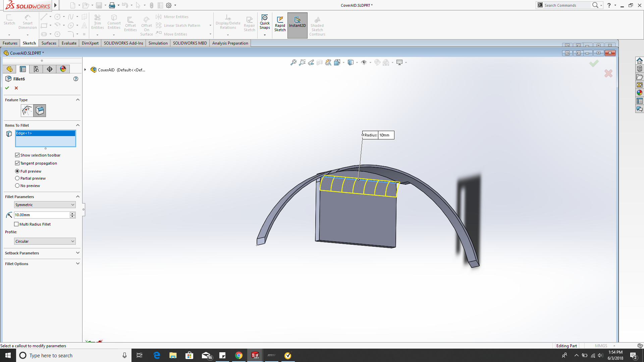The image size is (644, 362).
Task: Open DimXpertManager tab icon
Action: (x=50, y=69)
